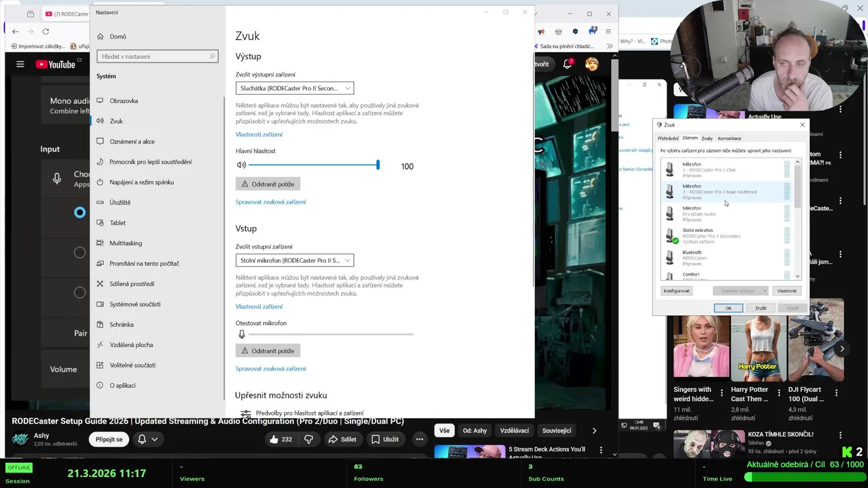This screenshot has height=488, width=868.
Task: Open Úložiště settings
Action: 113,203
